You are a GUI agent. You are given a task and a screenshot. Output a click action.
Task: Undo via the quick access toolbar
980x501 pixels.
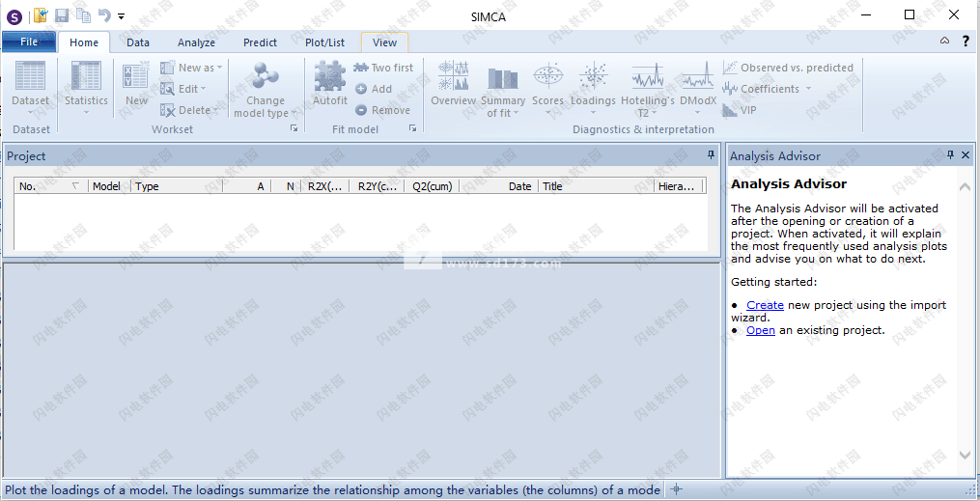pos(104,15)
